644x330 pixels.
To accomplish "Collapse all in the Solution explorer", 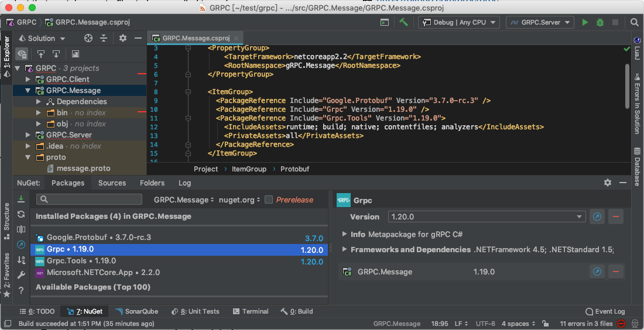I will pyautogui.click(x=104, y=38).
